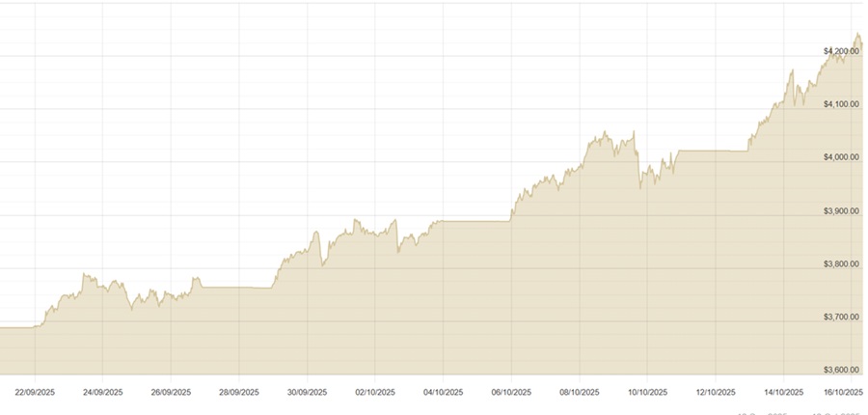Click the 24/09/2025 date label
The width and height of the screenshot is (868, 415).
click(103, 392)
